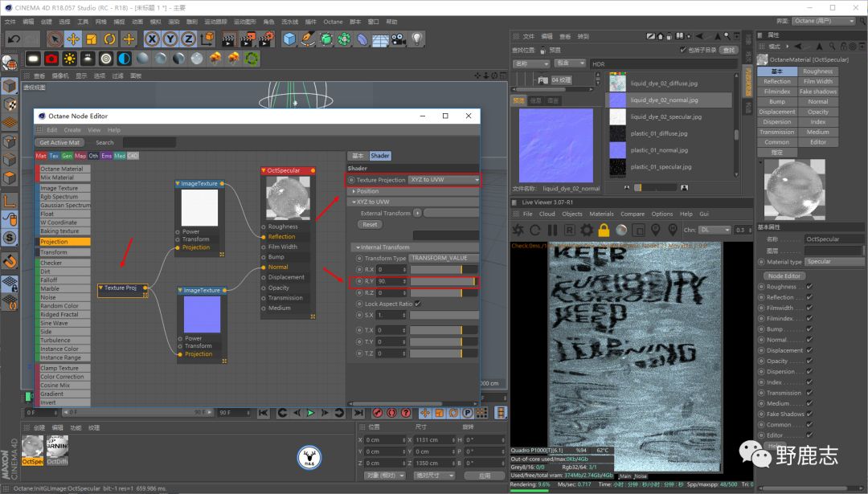
Task: Click the Reset button under External Transform
Action: [x=370, y=225]
